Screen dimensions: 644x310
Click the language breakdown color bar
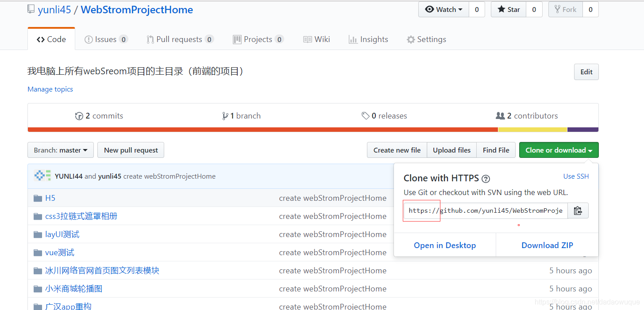(x=313, y=130)
